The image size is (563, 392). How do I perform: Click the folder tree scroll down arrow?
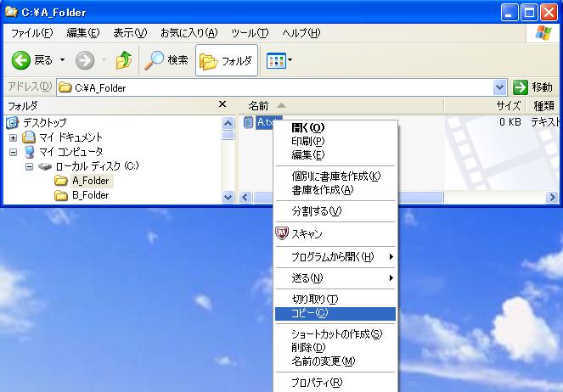pos(228,197)
